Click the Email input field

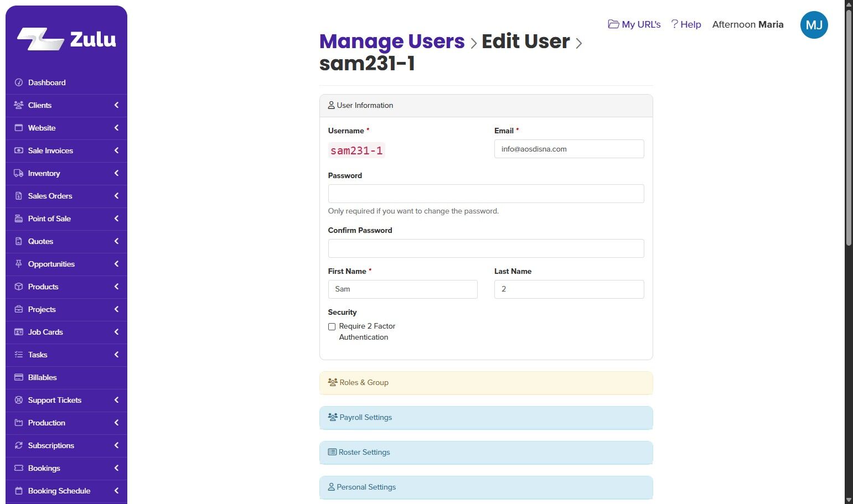[568, 149]
